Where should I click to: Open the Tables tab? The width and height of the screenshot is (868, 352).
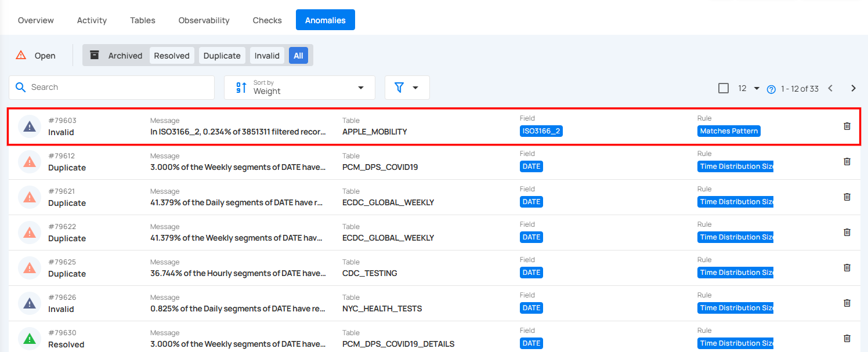coord(143,20)
